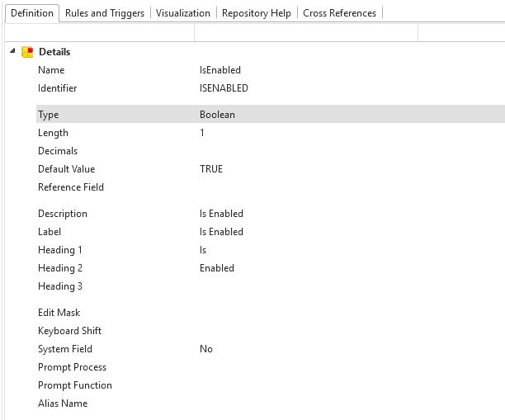505x420 pixels.
Task: Switch to the Rules and Triggers tab
Action: pyautogui.click(x=105, y=13)
